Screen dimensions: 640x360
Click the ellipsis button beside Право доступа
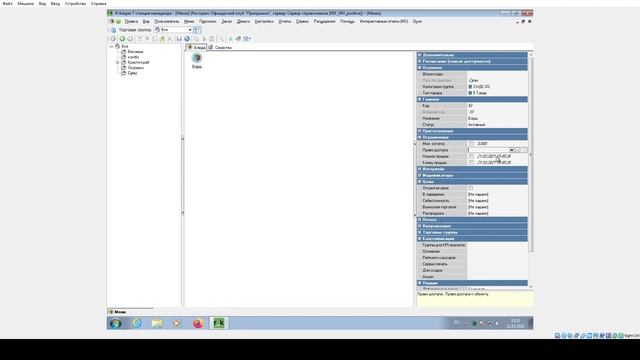(518, 150)
